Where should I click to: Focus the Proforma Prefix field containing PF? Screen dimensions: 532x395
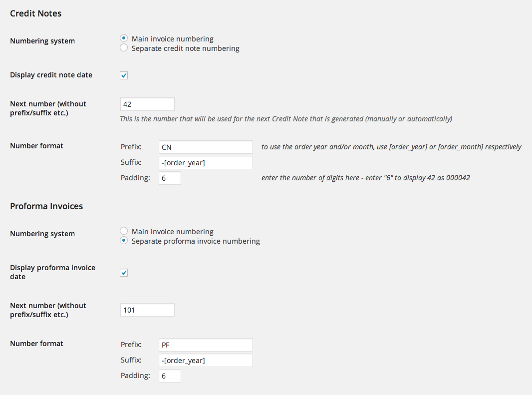tap(205, 345)
